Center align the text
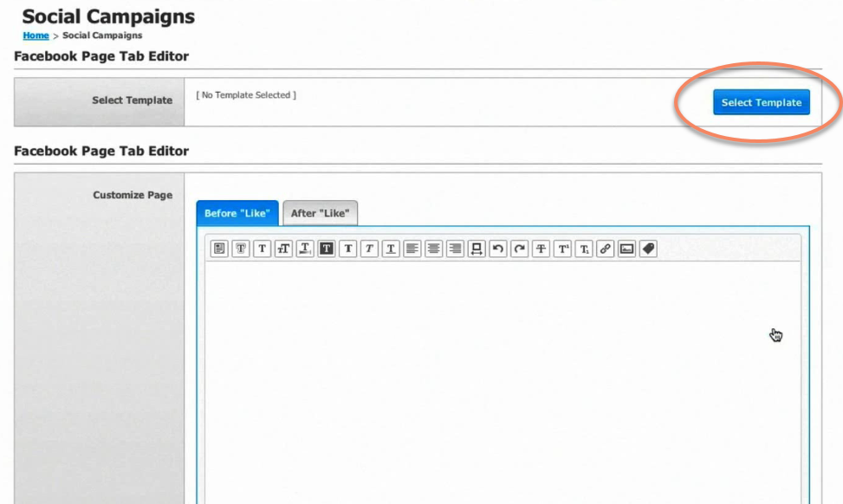This screenshot has width=843, height=504. [434, 249]
